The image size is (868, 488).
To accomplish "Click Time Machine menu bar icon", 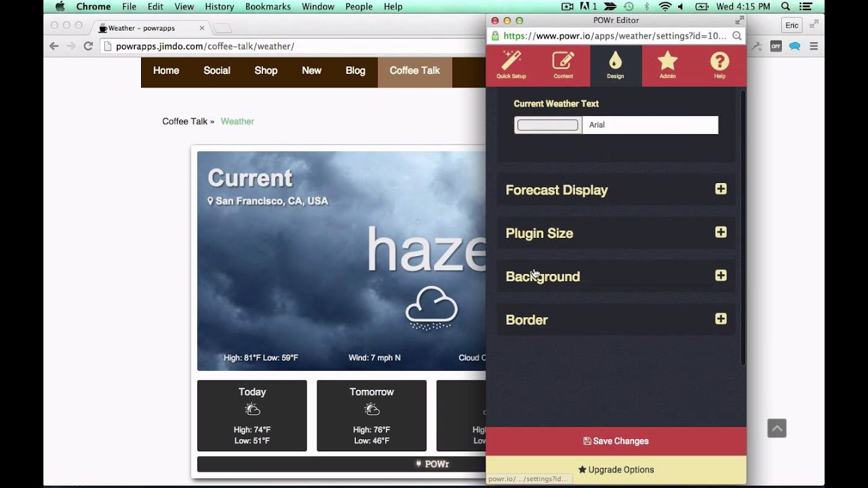I will coord(629,7).
